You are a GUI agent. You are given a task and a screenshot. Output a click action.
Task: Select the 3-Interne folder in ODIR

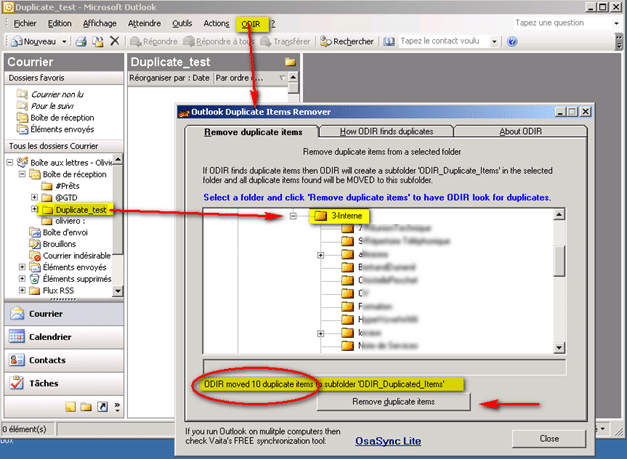point(339,216)
